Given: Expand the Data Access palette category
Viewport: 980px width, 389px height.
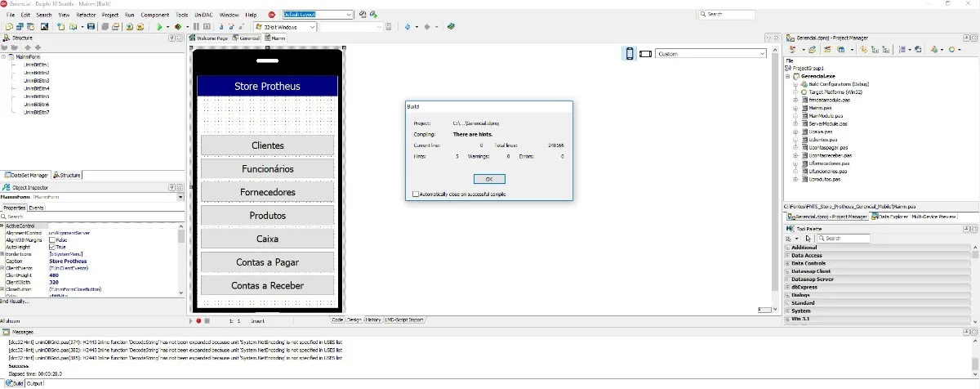Looking at the screenshot, I should (x=787, y=255).
